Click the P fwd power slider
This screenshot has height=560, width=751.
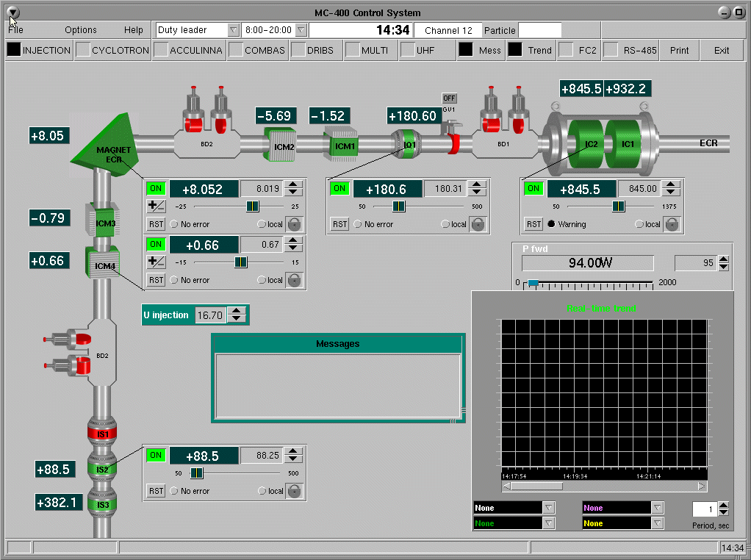pyautogui.click(x=533, y=283)
